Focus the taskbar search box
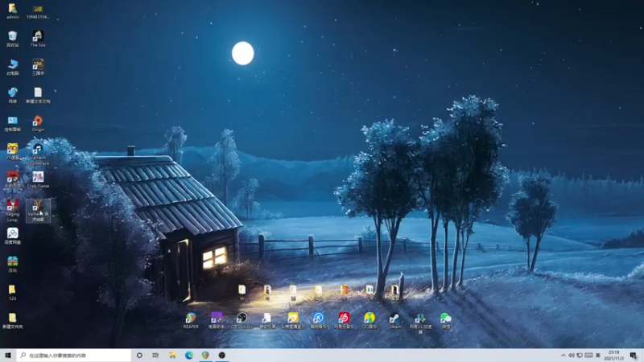The height and width of the screenshot is (362, 644). pos(74,355)
